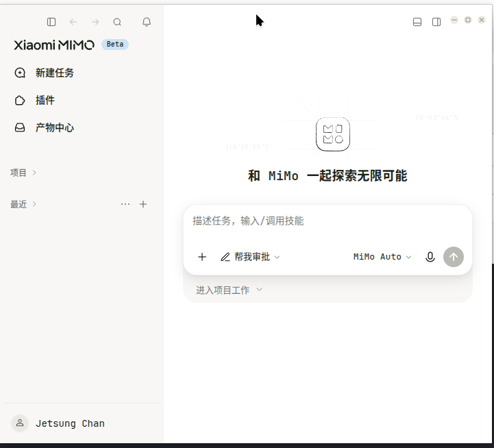Expand the 最近 section

[23, 204]
